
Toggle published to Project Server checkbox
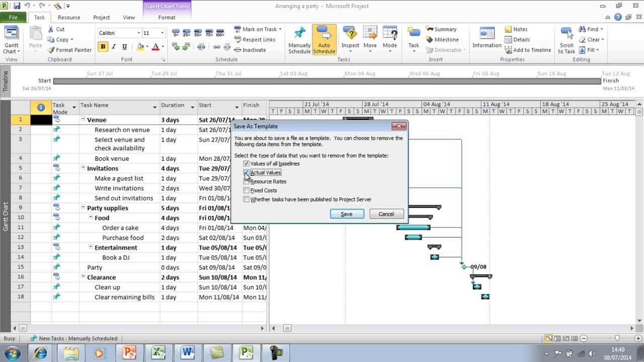246,200
